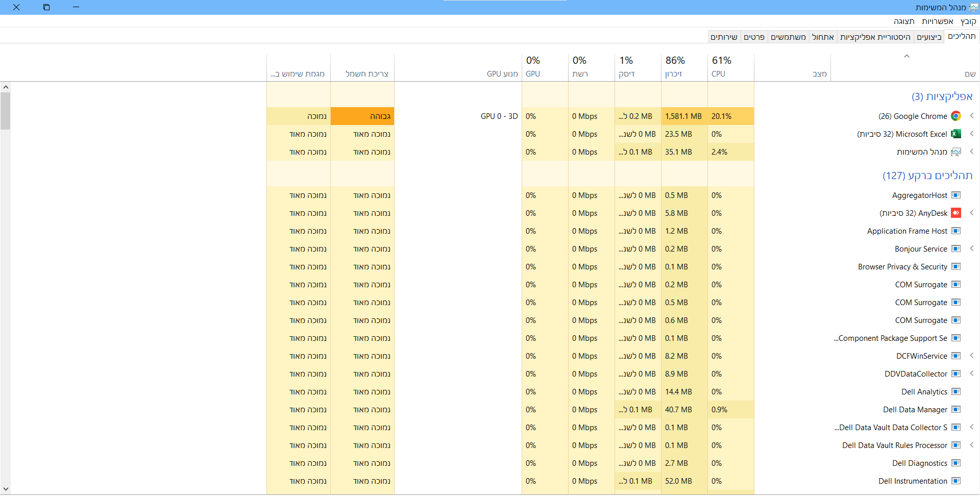Open the קובץ (File) menu
Screen dimensions: 980x498
point(968,21)
